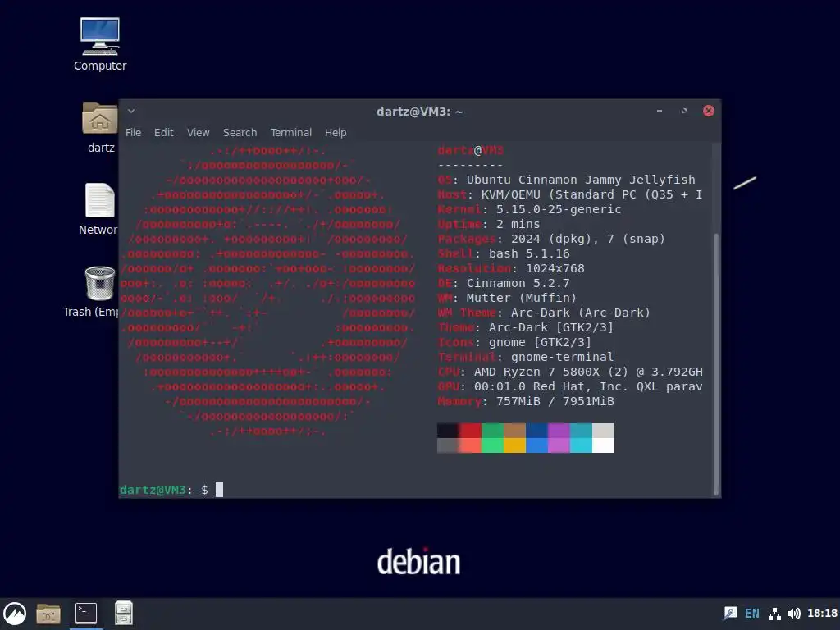Open the Search menu

click(x=240, y=132)
